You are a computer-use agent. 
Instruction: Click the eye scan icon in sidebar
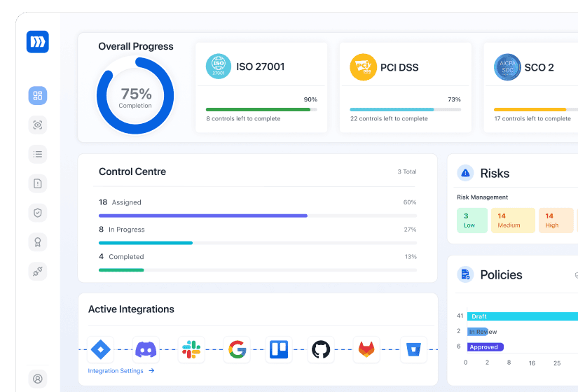[x=38, y=125]
